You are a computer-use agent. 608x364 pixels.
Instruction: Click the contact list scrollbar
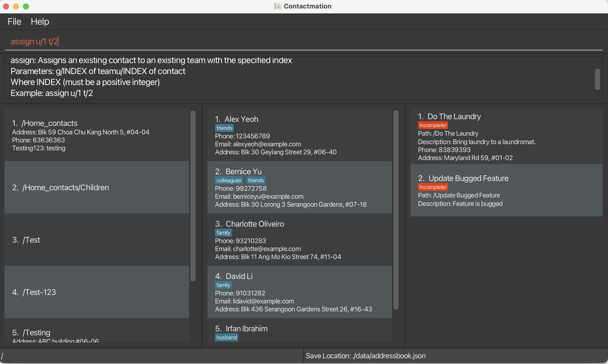pyautogui.click(x=396, y=210)
